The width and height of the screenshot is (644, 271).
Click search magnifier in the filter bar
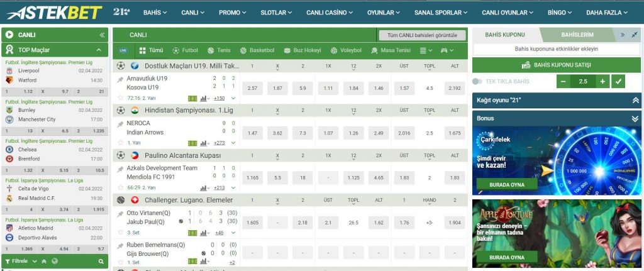[101, 261]
